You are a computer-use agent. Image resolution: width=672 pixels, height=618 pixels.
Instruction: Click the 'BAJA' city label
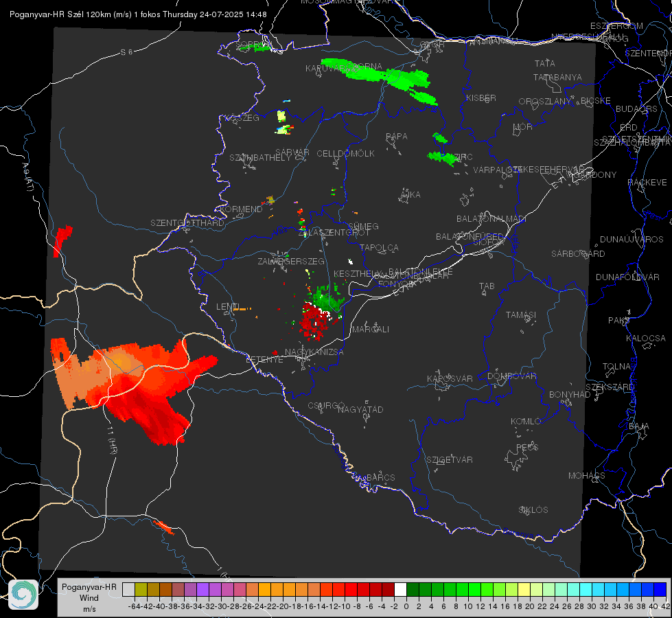click(x=639, y=426)
